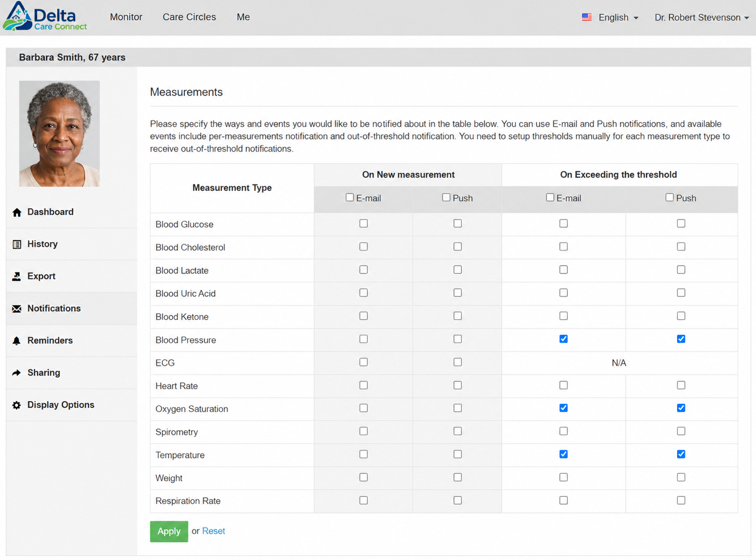
Task: Enable Spirometry new measurement Push checkbox
Action: click(x=458, y=431)
